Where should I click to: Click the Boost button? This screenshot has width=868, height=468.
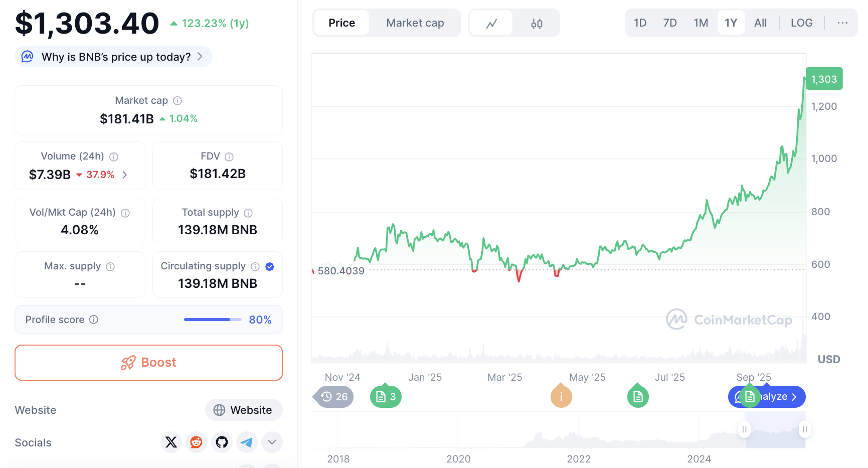(x=148, y=362)
